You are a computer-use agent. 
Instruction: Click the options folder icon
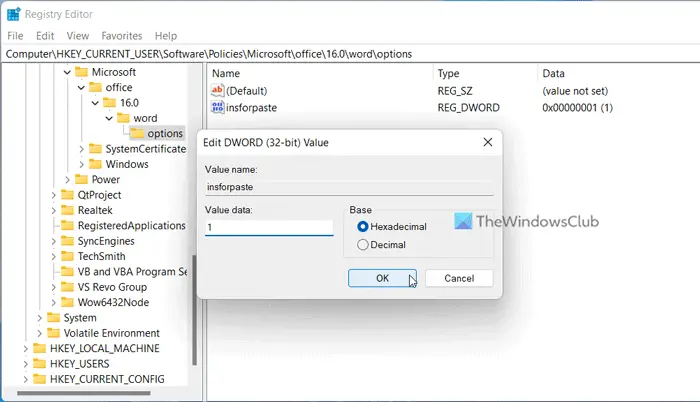point(137,133)
